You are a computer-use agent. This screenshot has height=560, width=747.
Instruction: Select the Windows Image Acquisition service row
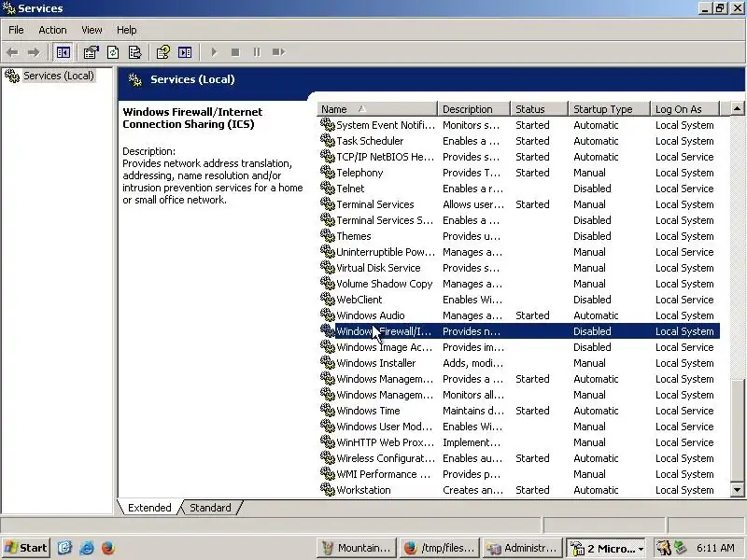519,347
